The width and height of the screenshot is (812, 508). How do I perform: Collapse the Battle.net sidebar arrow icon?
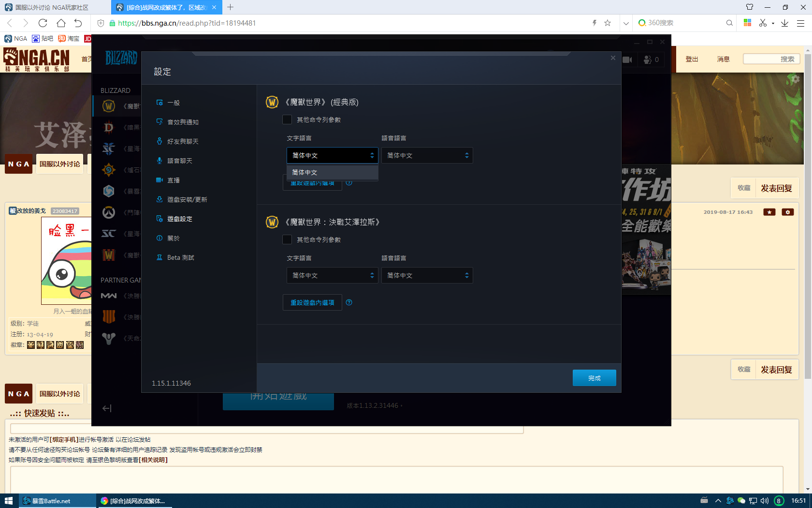tap(107, 408)
